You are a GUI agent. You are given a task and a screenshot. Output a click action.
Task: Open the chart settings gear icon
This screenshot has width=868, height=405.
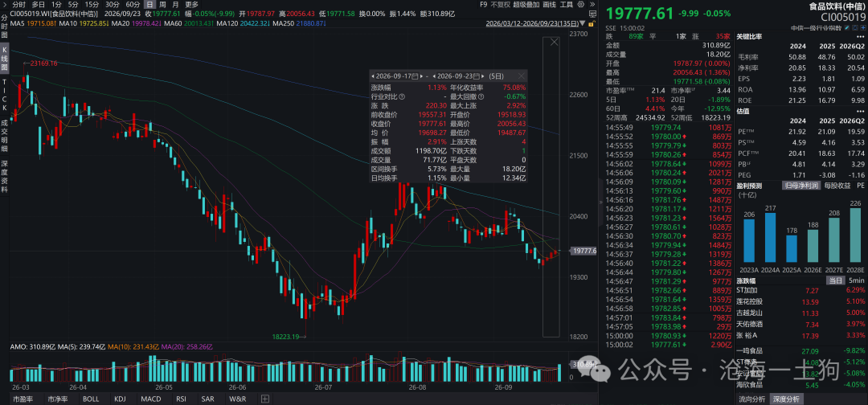click(581, 5)
